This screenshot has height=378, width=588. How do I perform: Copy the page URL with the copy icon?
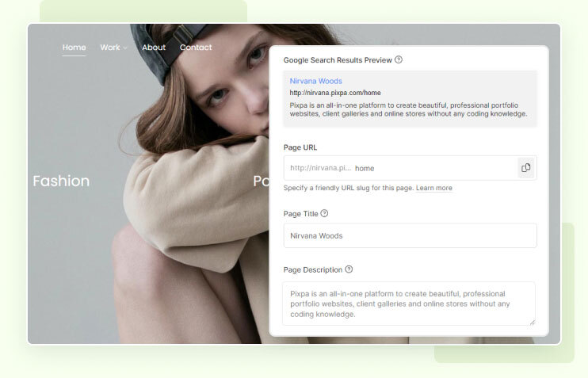coord(525,168)
